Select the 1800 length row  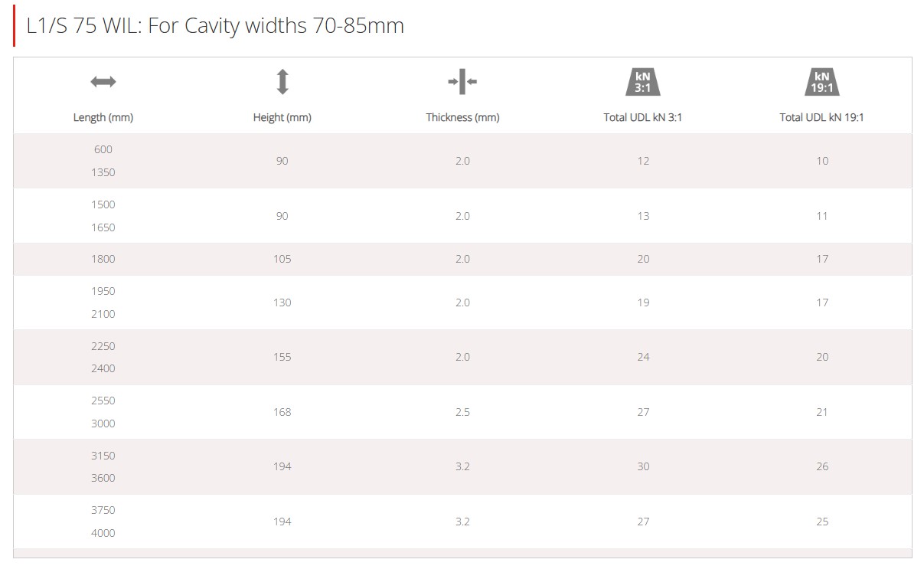[x=462, y=259]
